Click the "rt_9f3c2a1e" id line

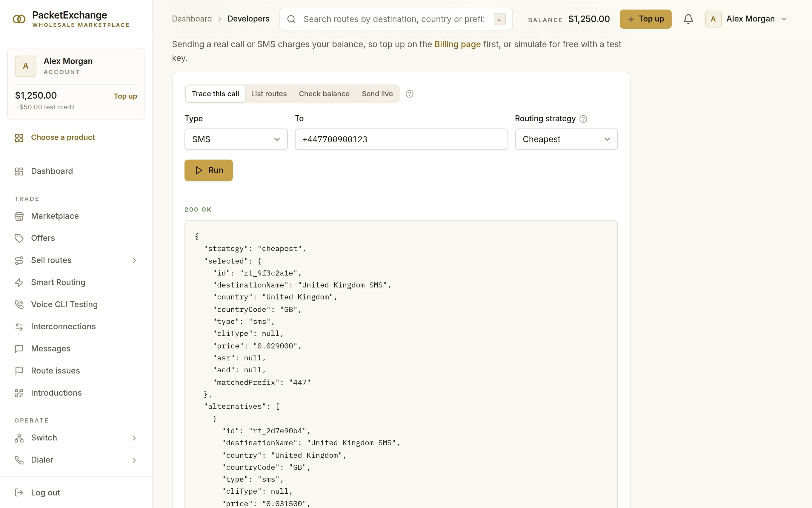coord(257,273)
